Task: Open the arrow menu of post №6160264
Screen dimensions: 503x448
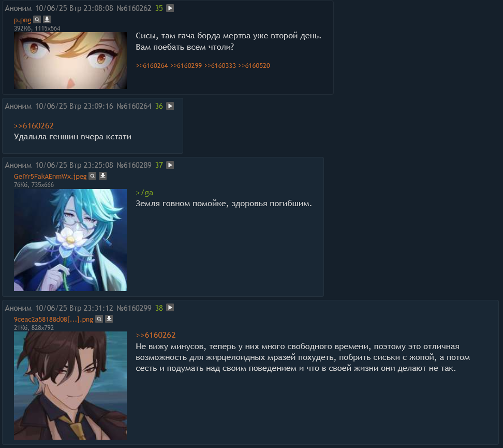Action: click(x=170, y=106)
